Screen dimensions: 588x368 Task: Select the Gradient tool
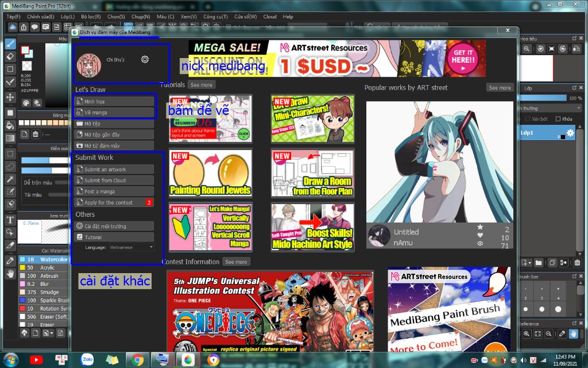(10, 138)
